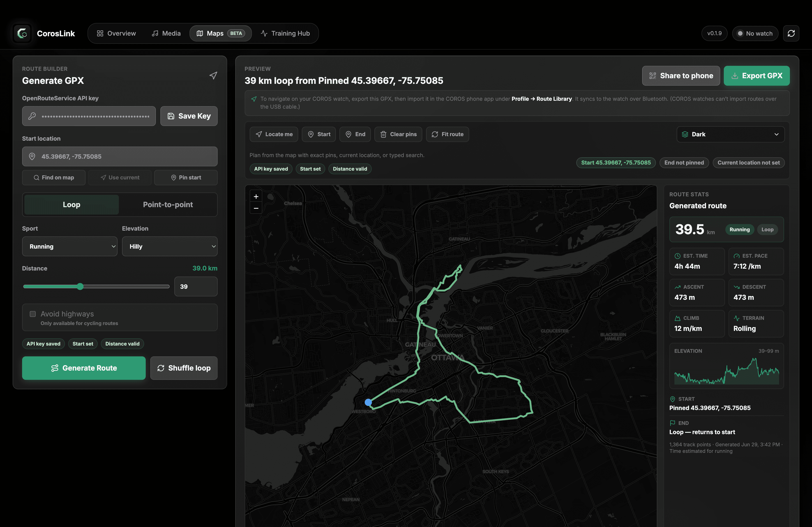
Task: Click the Generate Route button
Action: pyautogui.click(x=84, y=368)
